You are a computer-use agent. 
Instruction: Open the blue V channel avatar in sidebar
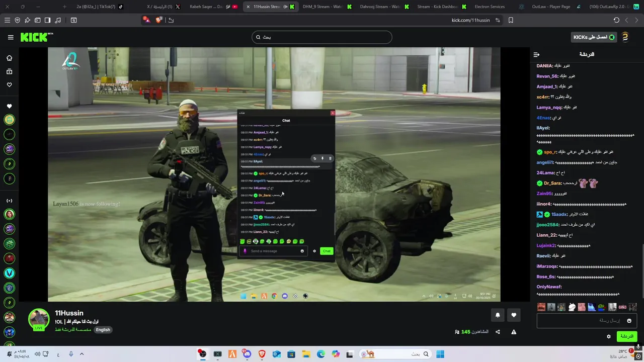click(9, 273)
